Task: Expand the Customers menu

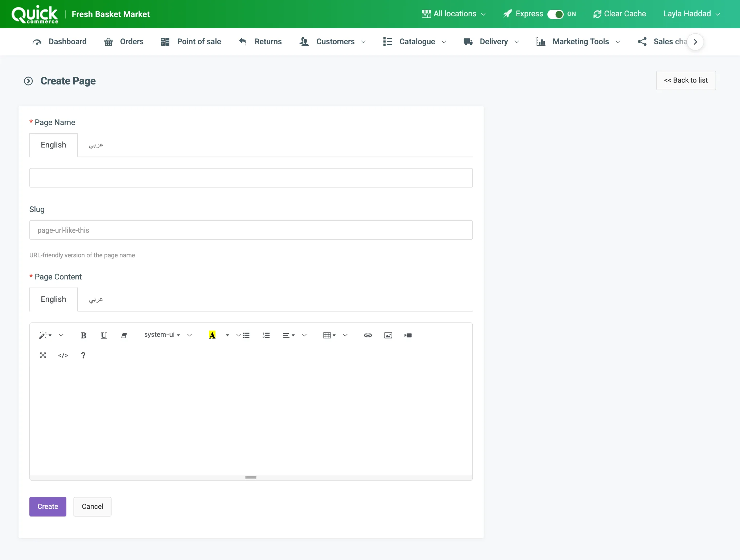Action: point(332,42)
